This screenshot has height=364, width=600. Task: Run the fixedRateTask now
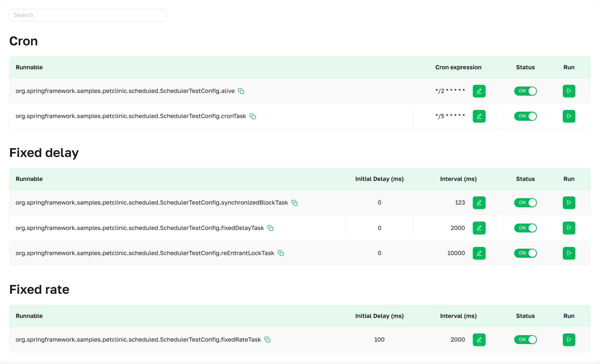click(x=569, y=340)
